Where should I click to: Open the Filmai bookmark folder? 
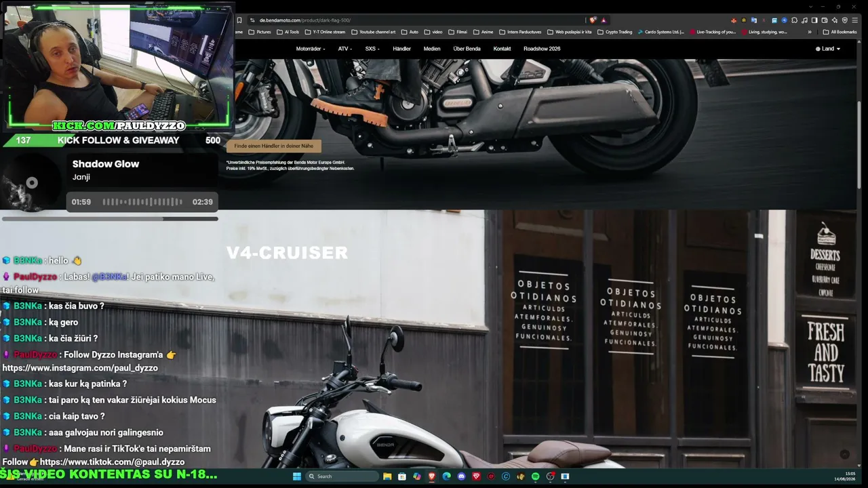pos(457,32)
